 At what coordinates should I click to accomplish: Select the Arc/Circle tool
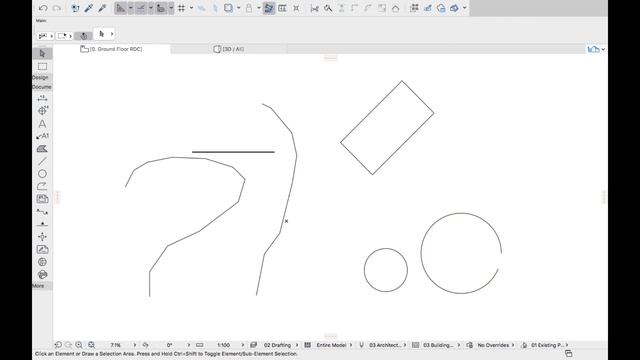pyautogui.click(x=42, y=174)
